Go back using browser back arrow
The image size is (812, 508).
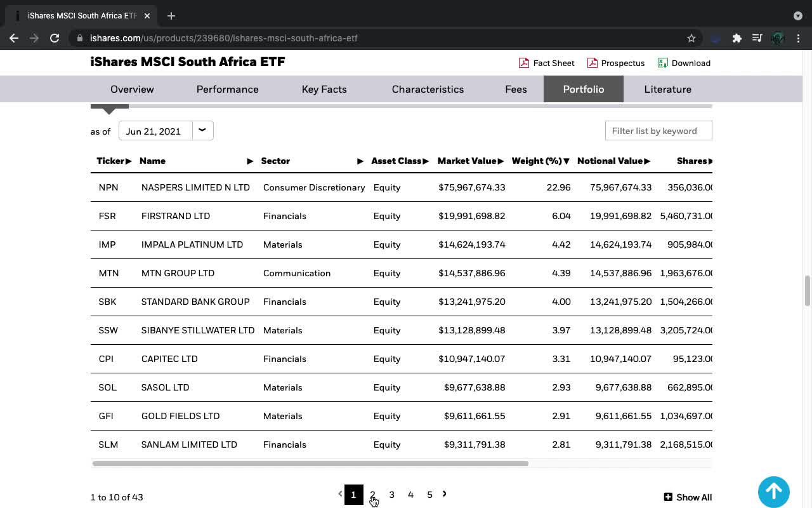(x=14, y=38)
